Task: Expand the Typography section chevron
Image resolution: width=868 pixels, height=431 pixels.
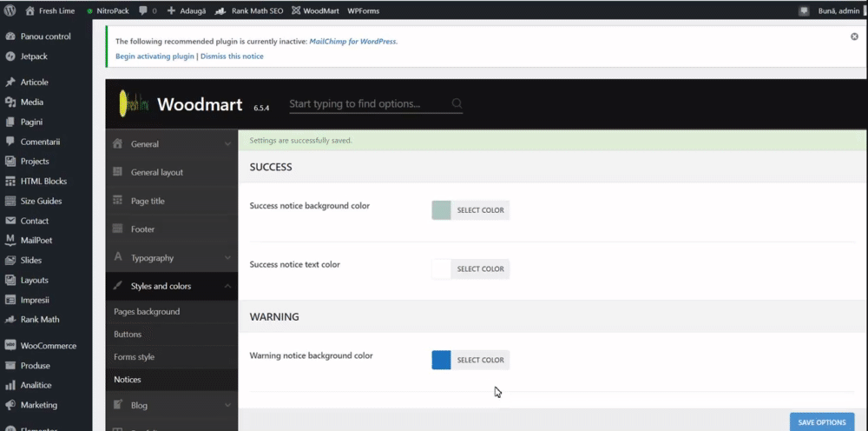Action: pyautogui.click(x=227, y=257)
